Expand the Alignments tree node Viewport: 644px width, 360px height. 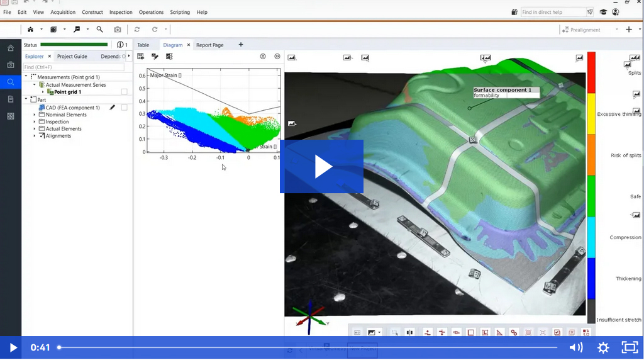35,135
